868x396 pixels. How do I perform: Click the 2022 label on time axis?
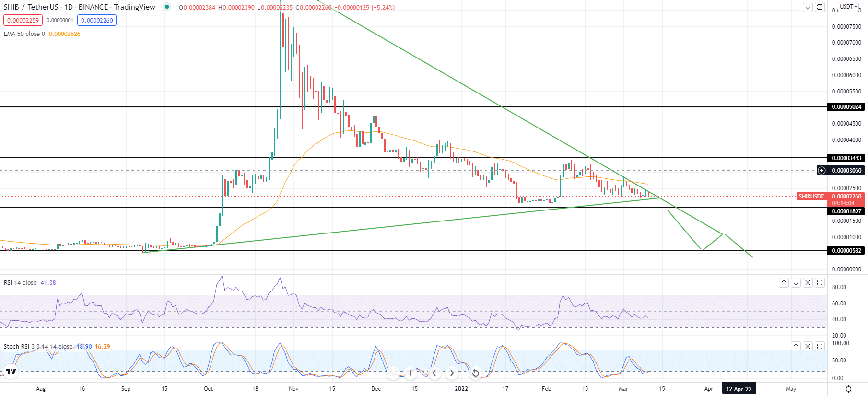[461, 389]
